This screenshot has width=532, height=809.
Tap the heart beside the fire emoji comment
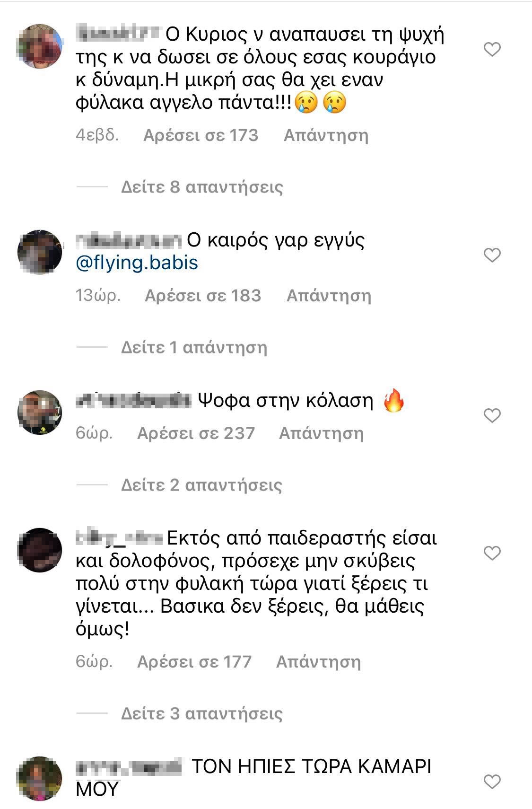(x=492, y=415)
